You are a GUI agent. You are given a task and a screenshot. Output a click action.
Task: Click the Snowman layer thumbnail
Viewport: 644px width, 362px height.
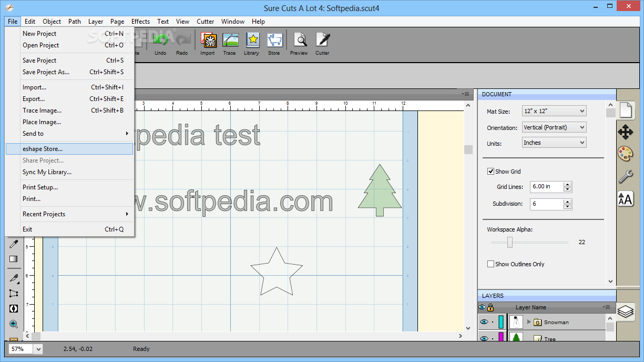[516, 322]
